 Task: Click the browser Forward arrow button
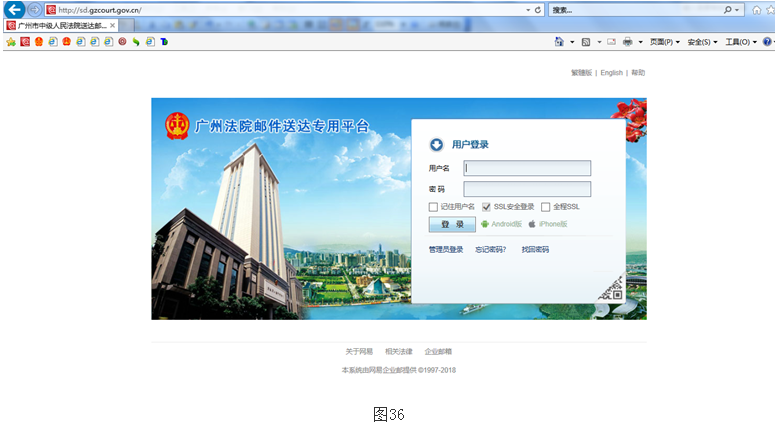(x=34, y=9)
